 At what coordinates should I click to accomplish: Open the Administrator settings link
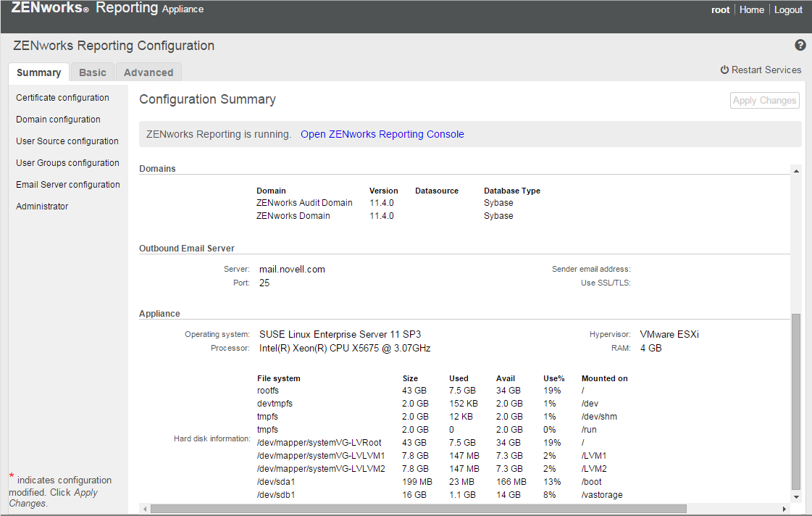point(42,207)
